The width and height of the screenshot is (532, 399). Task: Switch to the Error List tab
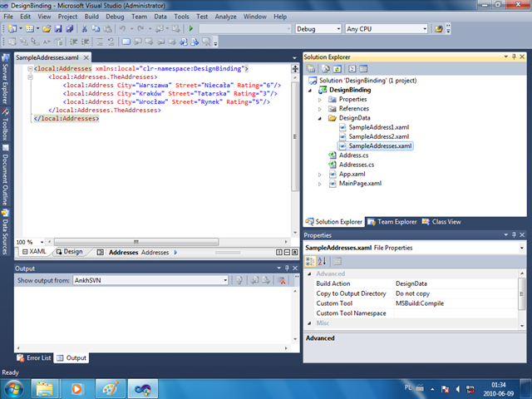pos(34,358)
